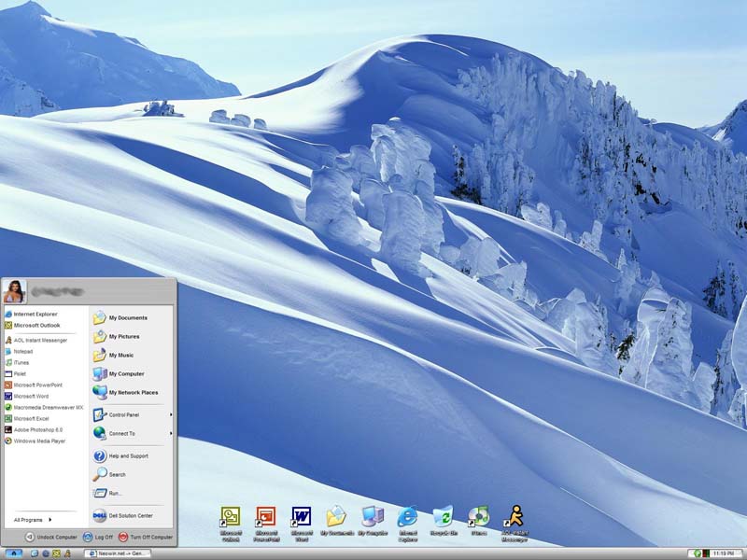The height and width of the screenshot is (560, 747).
Task: Launch iTunes from the desktop icon
Action: (x=478, y=517)
